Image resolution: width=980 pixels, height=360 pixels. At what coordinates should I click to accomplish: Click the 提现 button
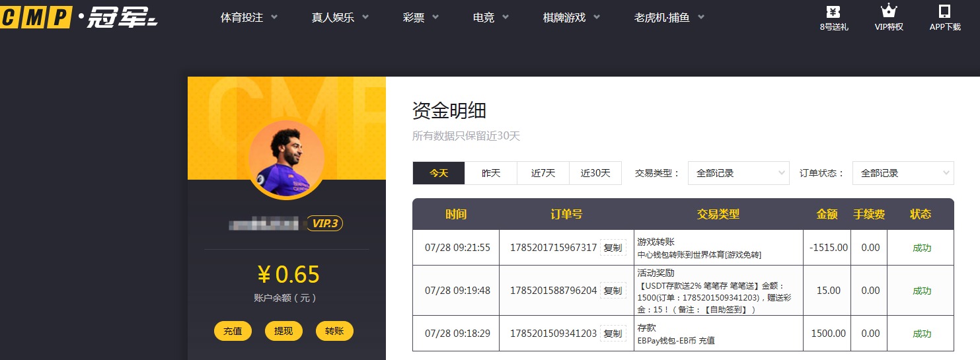tap(283, 331)
